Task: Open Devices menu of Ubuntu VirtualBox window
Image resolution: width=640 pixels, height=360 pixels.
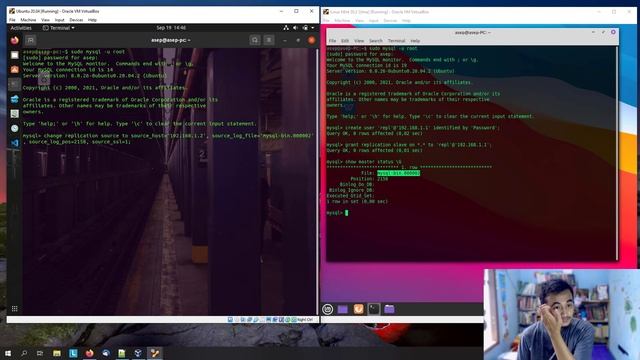Action: tap(76, 20)
